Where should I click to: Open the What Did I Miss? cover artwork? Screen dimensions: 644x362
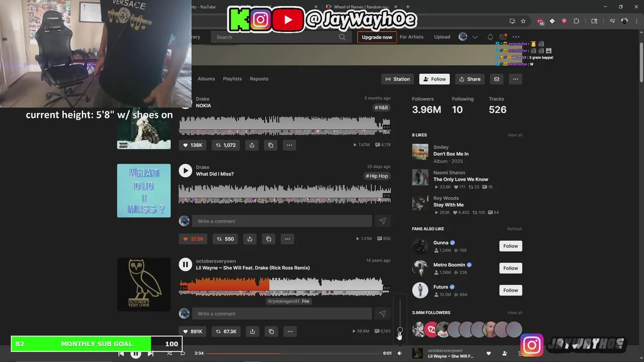point(144,191)
